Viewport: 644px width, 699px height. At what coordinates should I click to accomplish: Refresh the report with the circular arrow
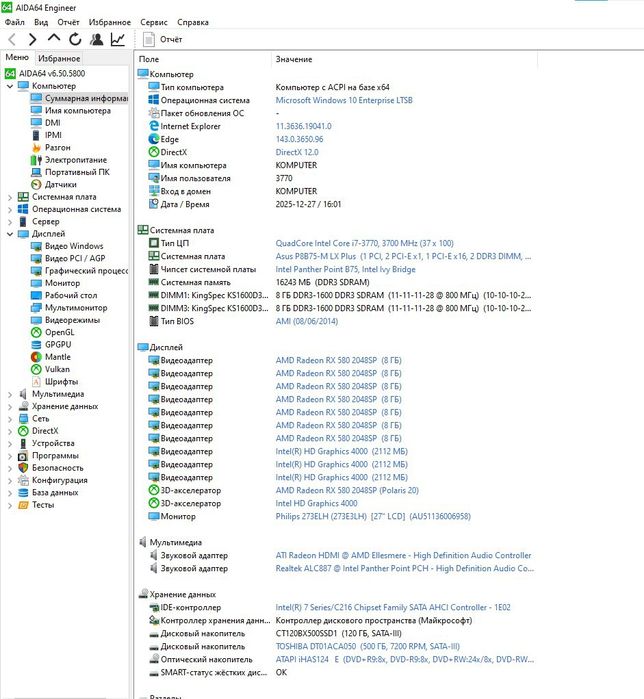point(75,39)
